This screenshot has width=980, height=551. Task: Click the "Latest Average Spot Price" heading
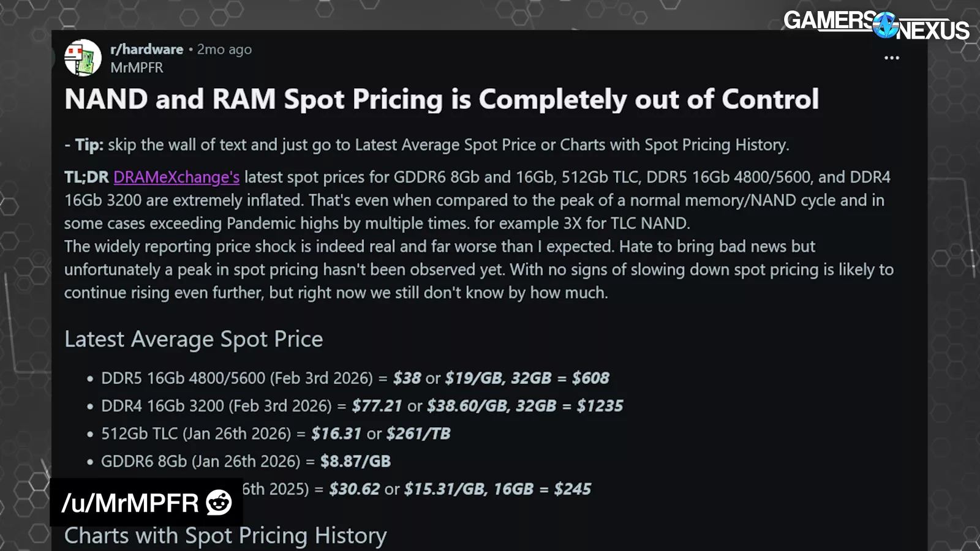194,340
